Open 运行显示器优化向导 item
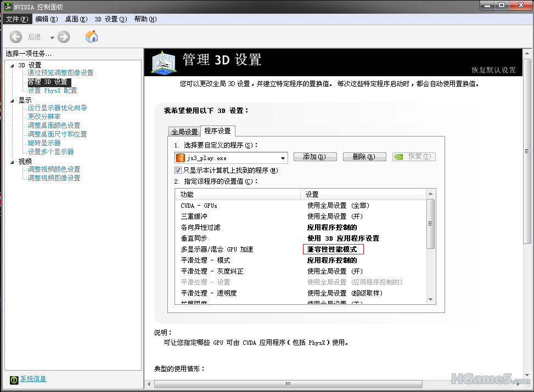Viewport: 534px width, 392px height. click(x=57, y=108)
